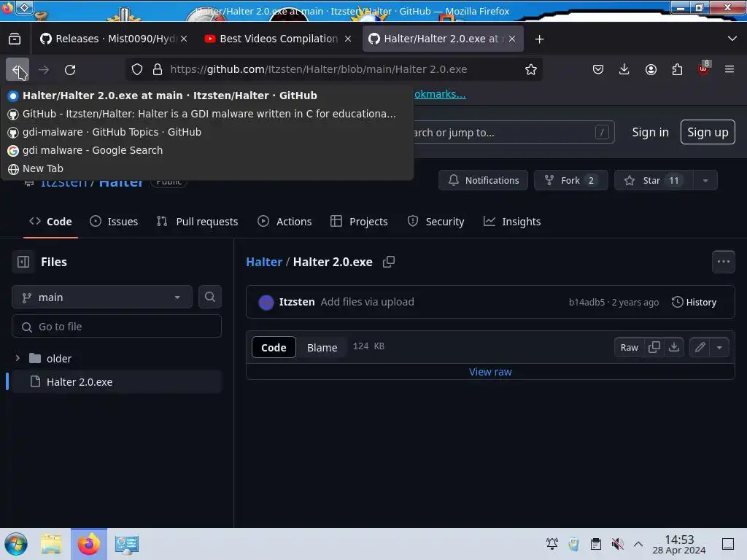Bookmark this page with star icon
This screenshot has height=560, width=747.
531,69
